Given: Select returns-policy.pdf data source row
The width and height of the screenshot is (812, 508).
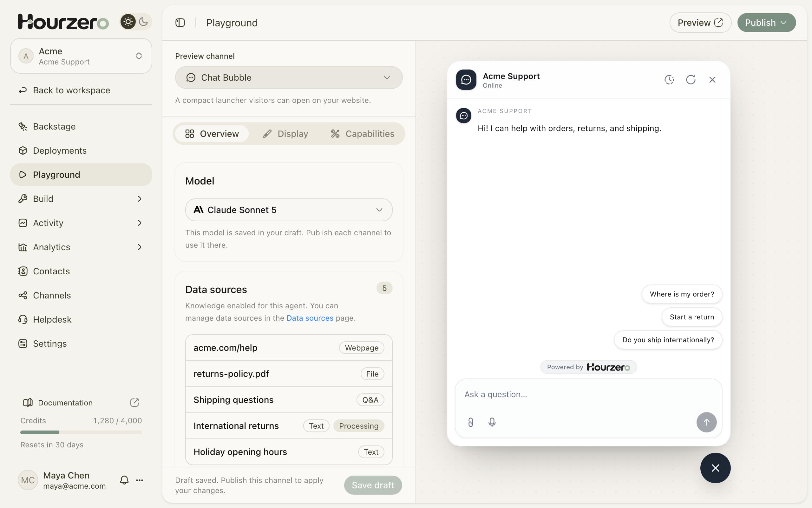Looking at the screenshot, I should (x=289, y=374).
